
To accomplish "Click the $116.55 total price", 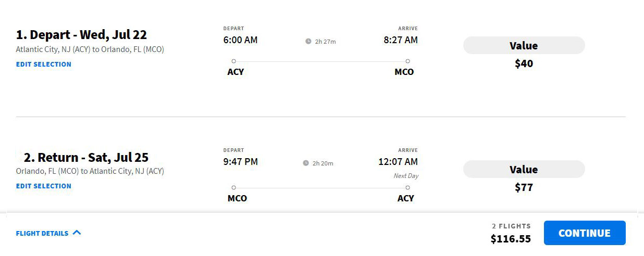I will [x=511, y=239].
